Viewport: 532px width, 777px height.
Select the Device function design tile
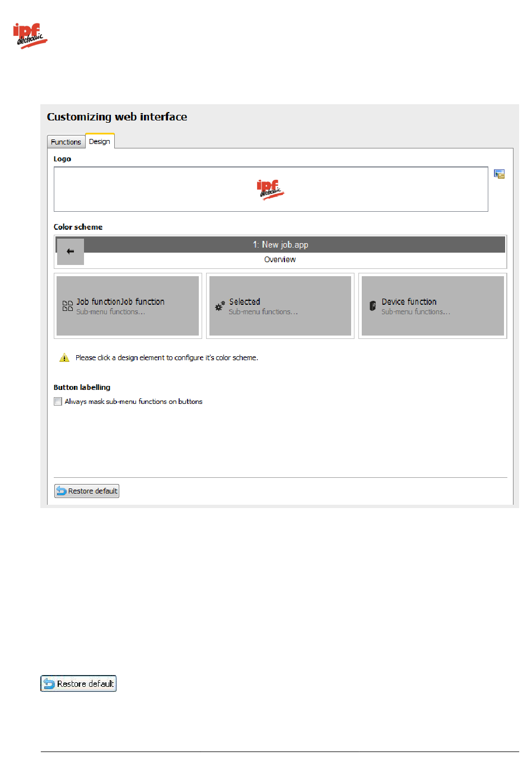point(433,306)
